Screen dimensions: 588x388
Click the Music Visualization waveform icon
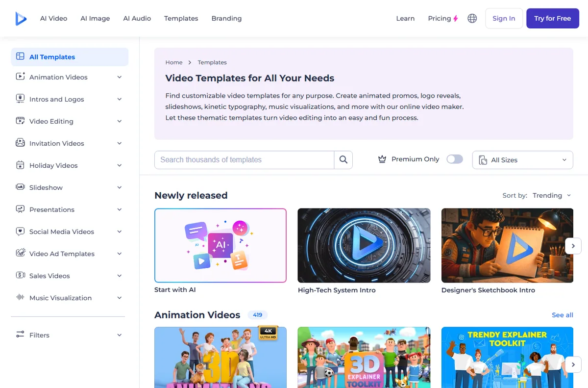tap(20, 297)
